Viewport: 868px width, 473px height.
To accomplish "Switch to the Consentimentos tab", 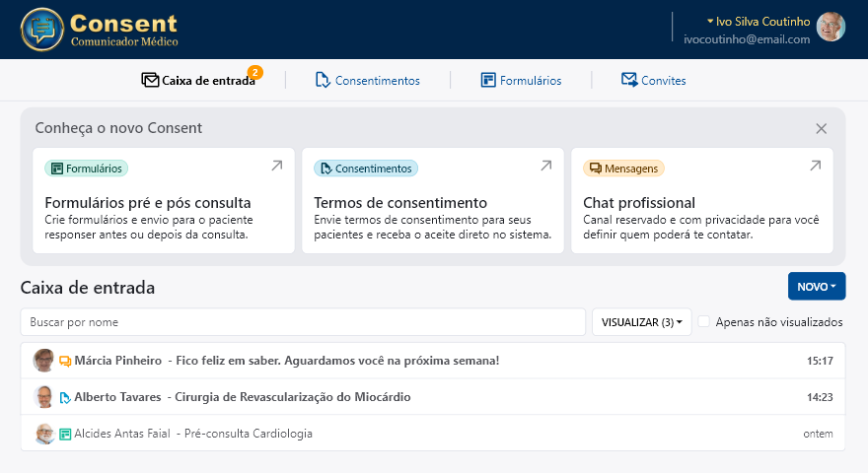I will (367, 81).
